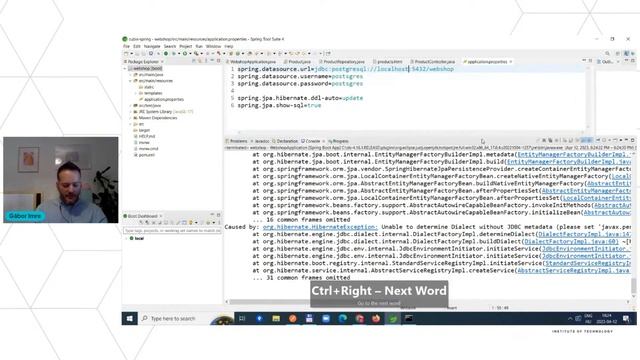Viewport: 640px width, 360px height.
Task: Switch to Product.java editor tab
Action: point(298,62)
